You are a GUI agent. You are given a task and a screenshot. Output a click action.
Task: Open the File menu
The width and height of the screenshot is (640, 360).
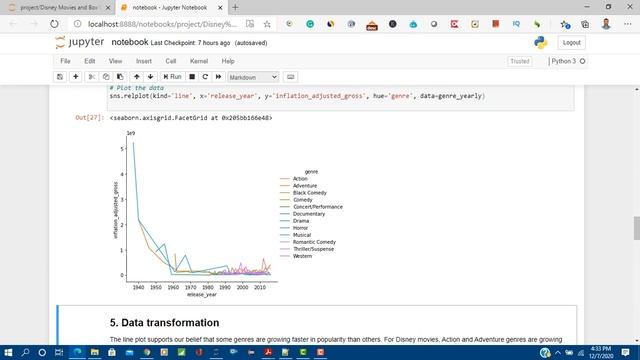(x=65, y=61)
